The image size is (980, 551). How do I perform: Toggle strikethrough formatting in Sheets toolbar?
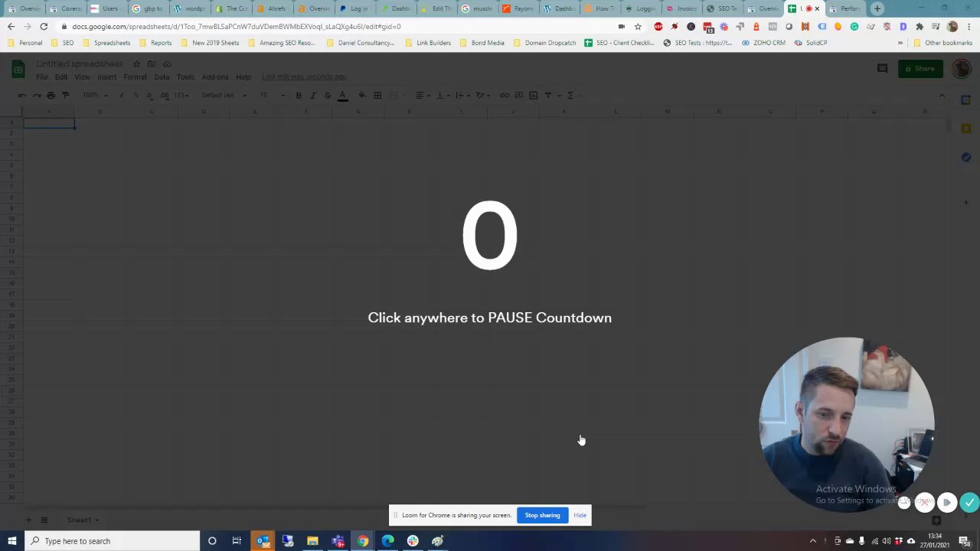pyautogui.click(x=328, y=95)
